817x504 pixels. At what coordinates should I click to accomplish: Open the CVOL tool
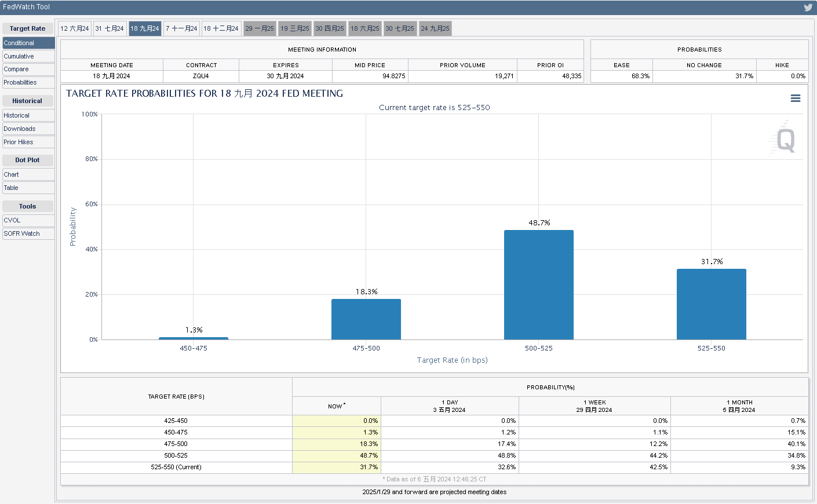(28, 220)
